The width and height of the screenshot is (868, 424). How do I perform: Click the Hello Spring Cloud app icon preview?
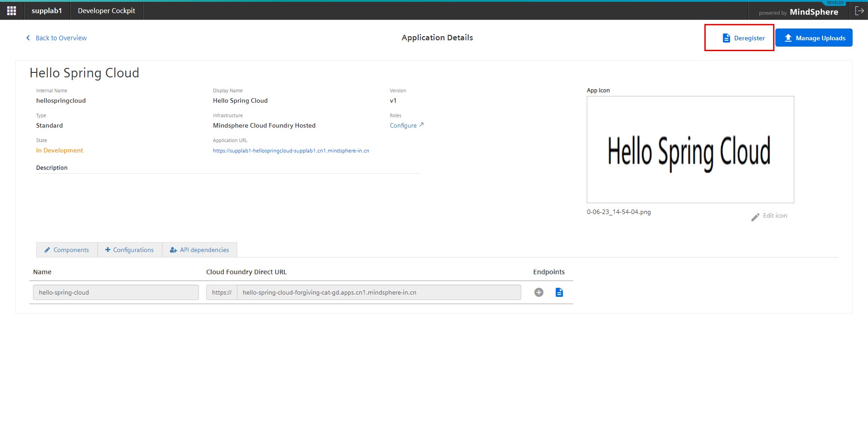[x=690, y=149]
